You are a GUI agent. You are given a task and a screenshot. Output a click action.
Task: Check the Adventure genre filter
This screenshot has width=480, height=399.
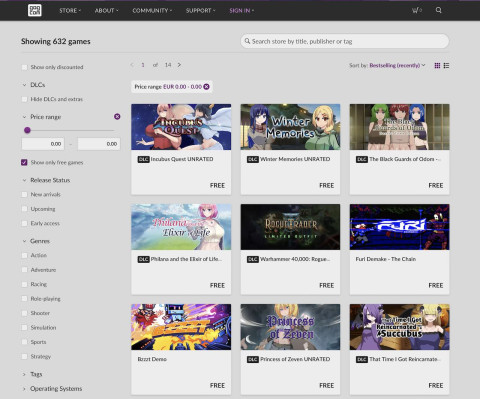[24, 270]
